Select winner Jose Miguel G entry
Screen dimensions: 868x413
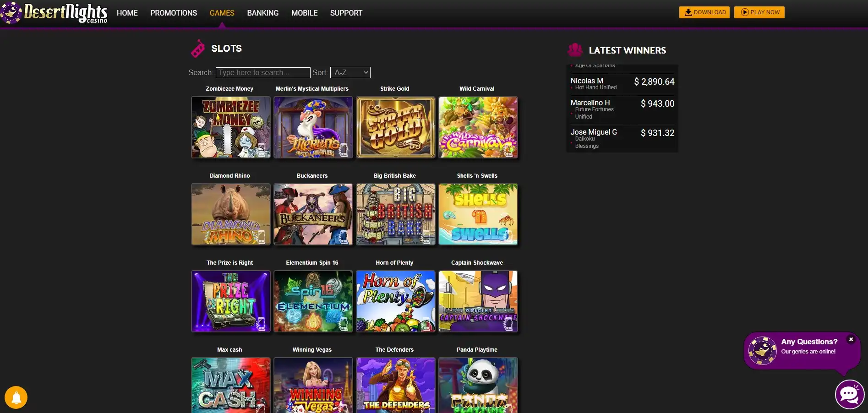pyautogui.click(x=622, y=138)
